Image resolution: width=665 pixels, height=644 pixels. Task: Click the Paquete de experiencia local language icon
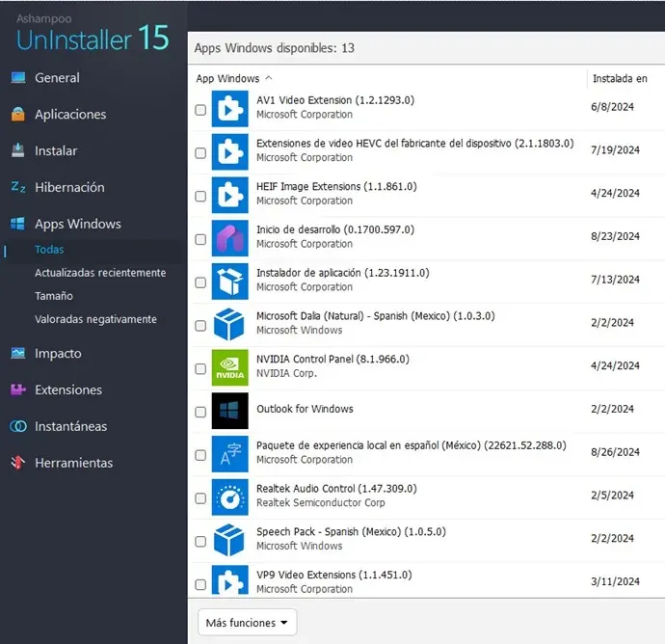(x=230, y=454)
